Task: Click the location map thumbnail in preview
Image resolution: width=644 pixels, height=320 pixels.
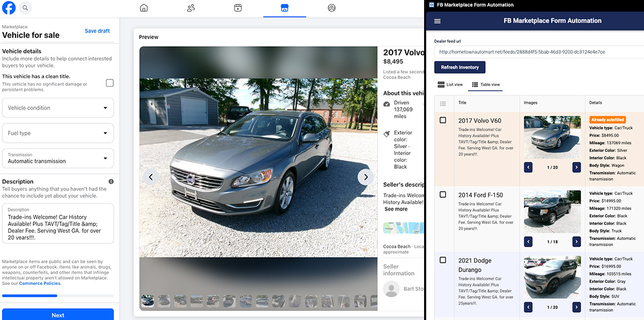Action: (x=403, y=228)
